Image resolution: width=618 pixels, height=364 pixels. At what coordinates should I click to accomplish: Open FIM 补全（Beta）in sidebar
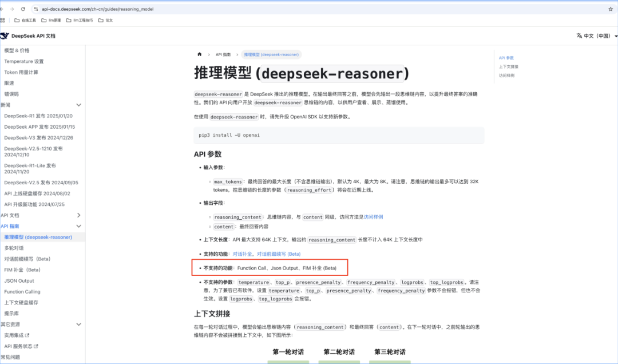pos(22,270)
